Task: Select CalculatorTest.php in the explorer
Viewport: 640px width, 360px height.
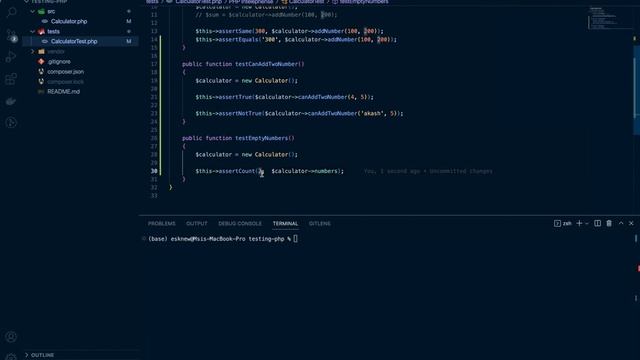Action: (74, 41)
